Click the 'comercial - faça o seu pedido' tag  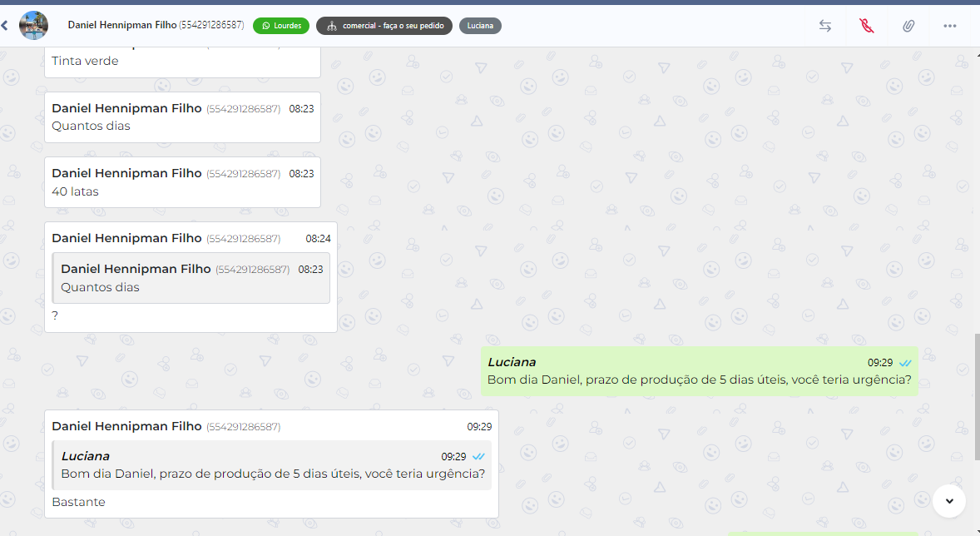pos(384,26)
